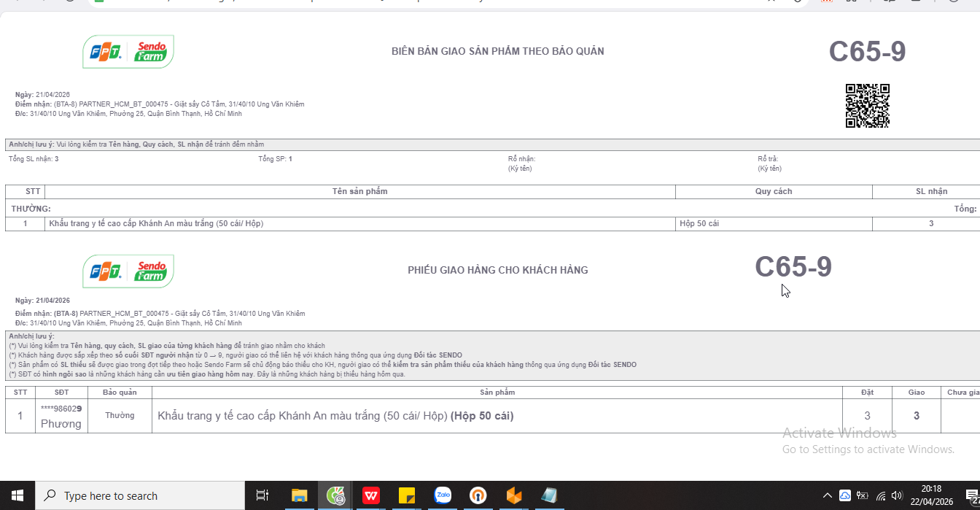Open the blue notepad-style app on the taskbar
The height and width of the screenshot is (510, 980).
point(550,496)
